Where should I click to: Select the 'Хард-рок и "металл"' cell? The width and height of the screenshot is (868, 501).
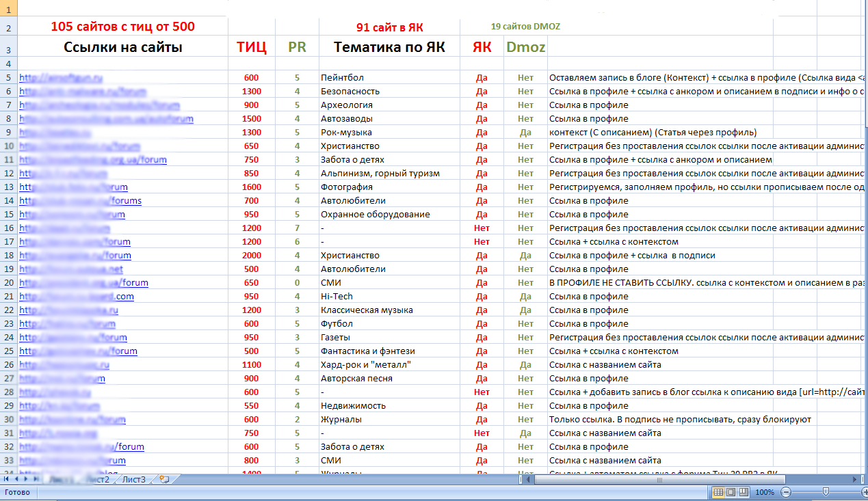click(x=389, y=364)
